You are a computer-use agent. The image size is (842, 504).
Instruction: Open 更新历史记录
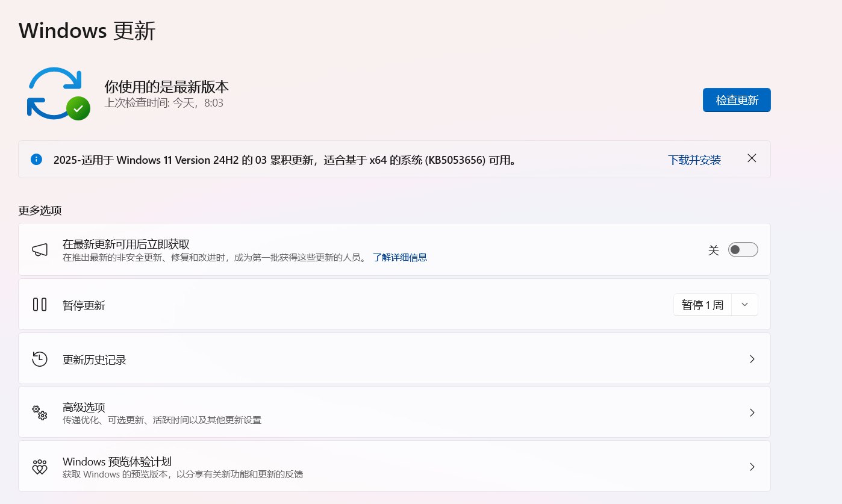(394, 359)
